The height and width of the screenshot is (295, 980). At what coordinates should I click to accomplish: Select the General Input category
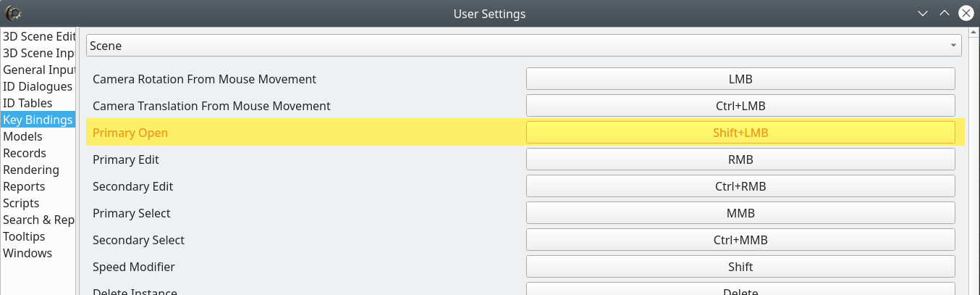click(x=38, y=70)
